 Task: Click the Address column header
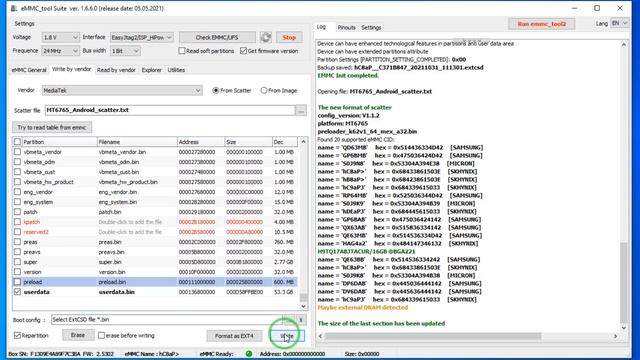click(200, 142)
